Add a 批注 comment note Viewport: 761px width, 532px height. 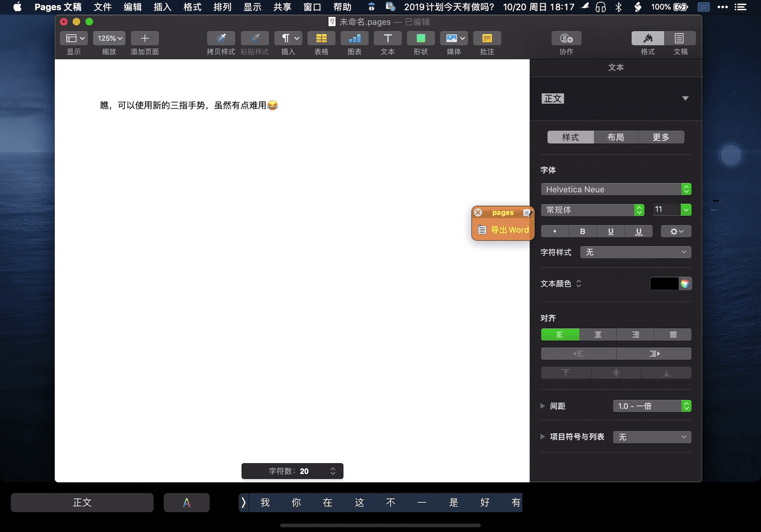487,38
